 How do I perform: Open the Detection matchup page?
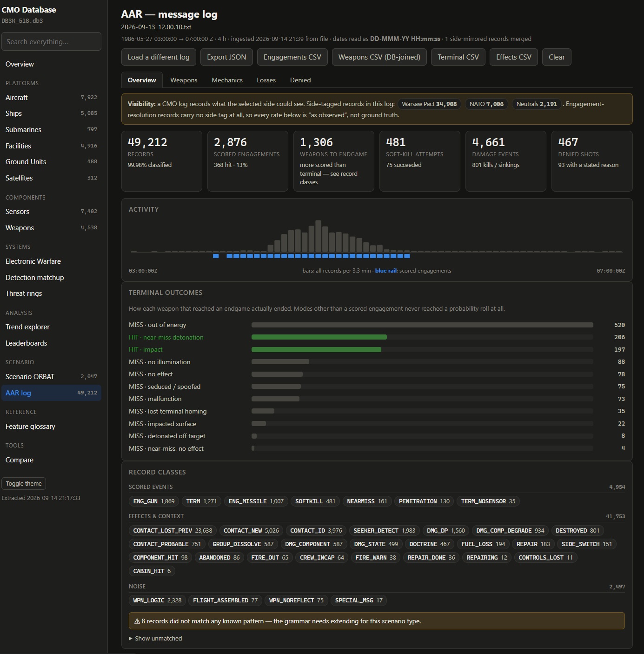[x=51, y=278]
